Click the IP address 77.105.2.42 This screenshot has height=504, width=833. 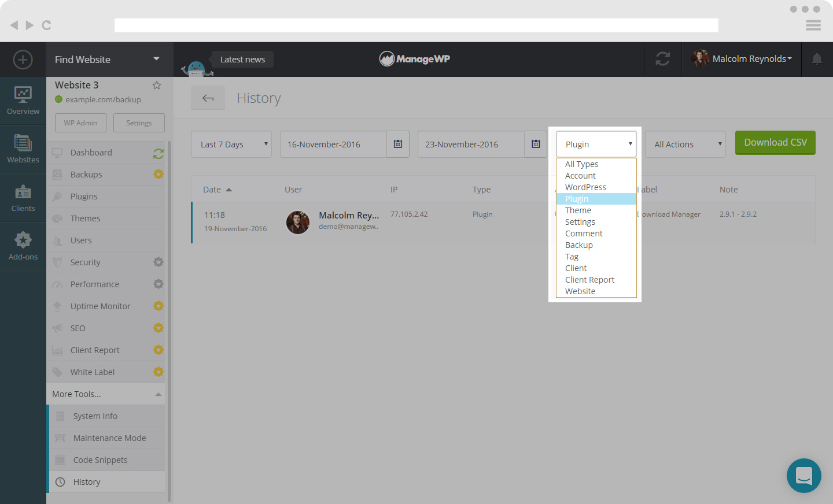coord(409,214)
